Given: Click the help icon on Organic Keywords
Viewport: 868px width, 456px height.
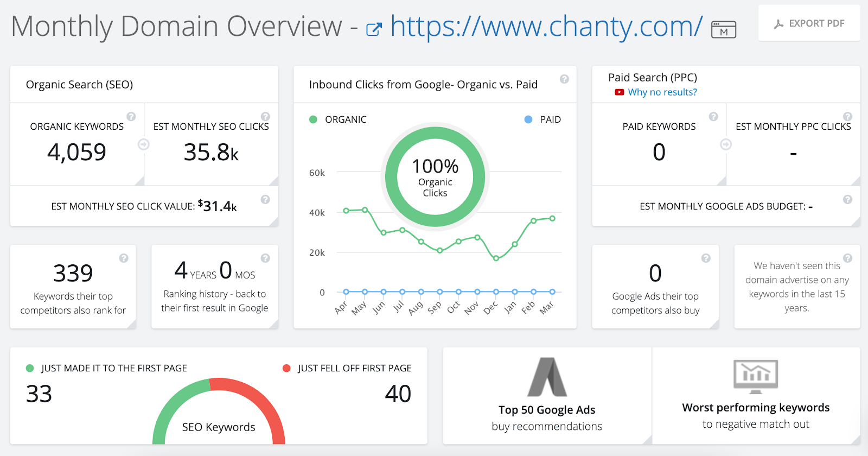Looking at the screenshot, I should click(x=131, y=116).
